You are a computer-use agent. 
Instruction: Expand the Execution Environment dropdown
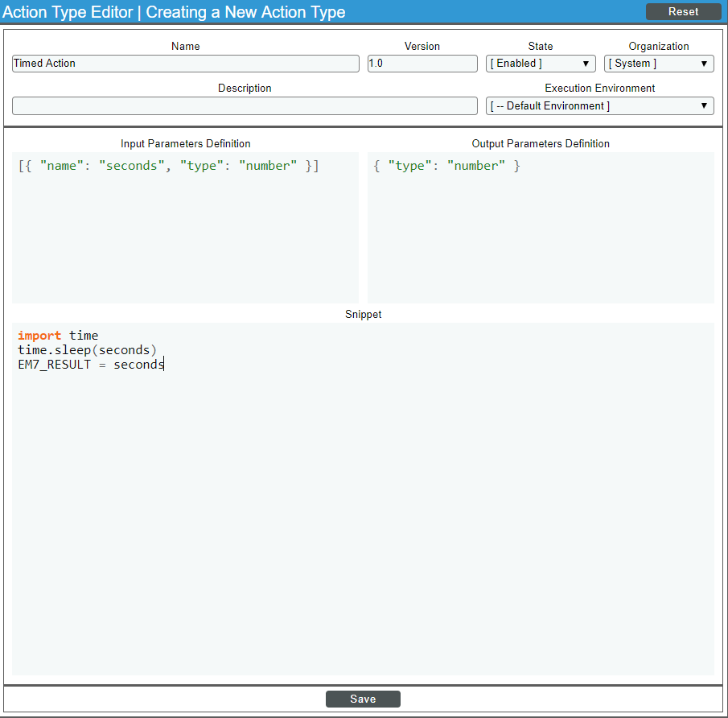599,105
